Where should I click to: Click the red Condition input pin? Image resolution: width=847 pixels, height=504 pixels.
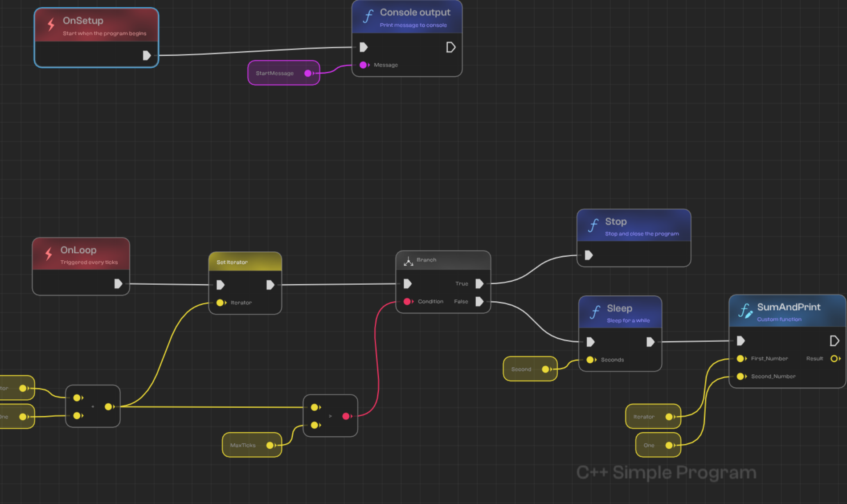coord(407,302)
